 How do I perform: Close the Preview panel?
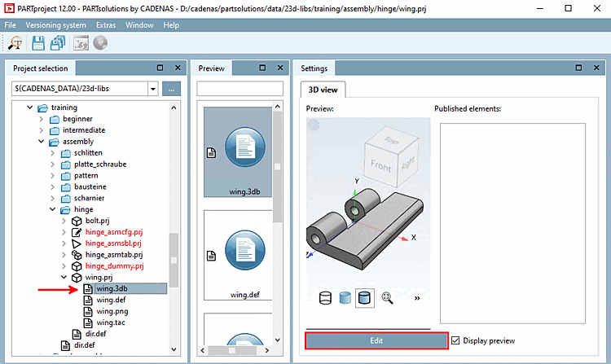(280, 68)
